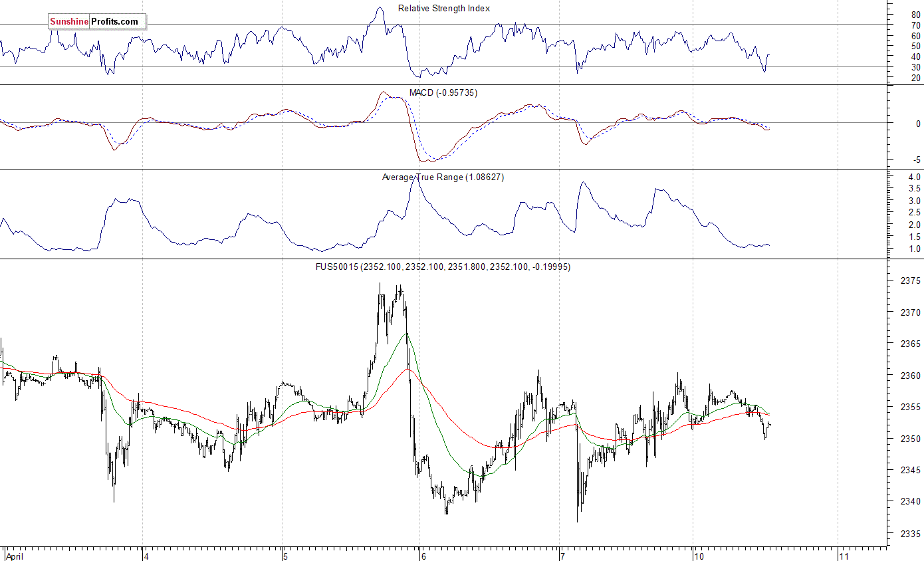Click the 2365 price axis value

(x=910, y=344)
